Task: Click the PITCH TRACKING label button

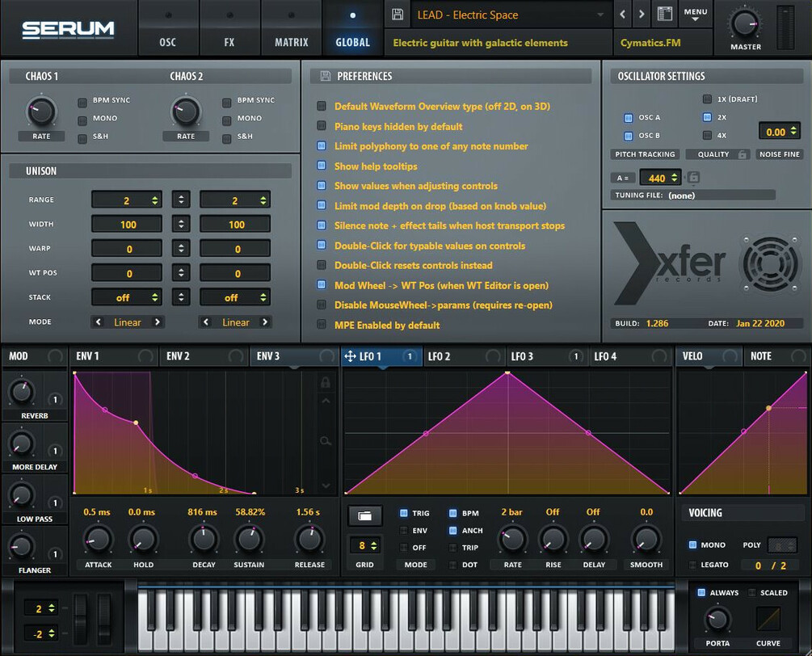Action: [645, 154]
